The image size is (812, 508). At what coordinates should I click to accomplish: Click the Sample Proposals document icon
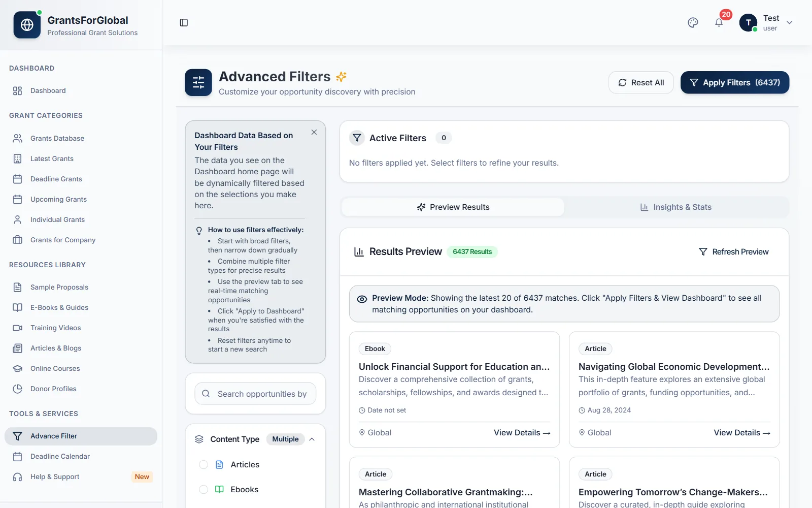[x=18, y=287]
